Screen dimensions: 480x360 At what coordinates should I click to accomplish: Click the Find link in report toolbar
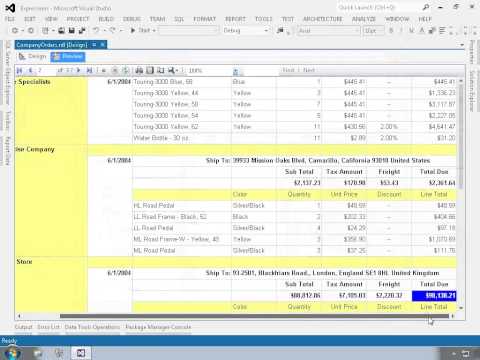tap(288, 70)
